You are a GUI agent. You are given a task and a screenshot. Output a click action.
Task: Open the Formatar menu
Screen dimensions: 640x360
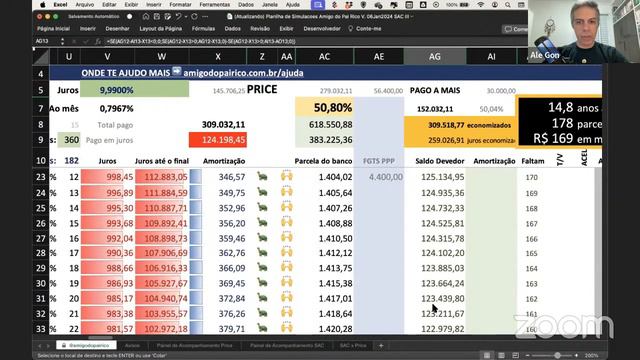pyautogui.click(x=180, y=5)
